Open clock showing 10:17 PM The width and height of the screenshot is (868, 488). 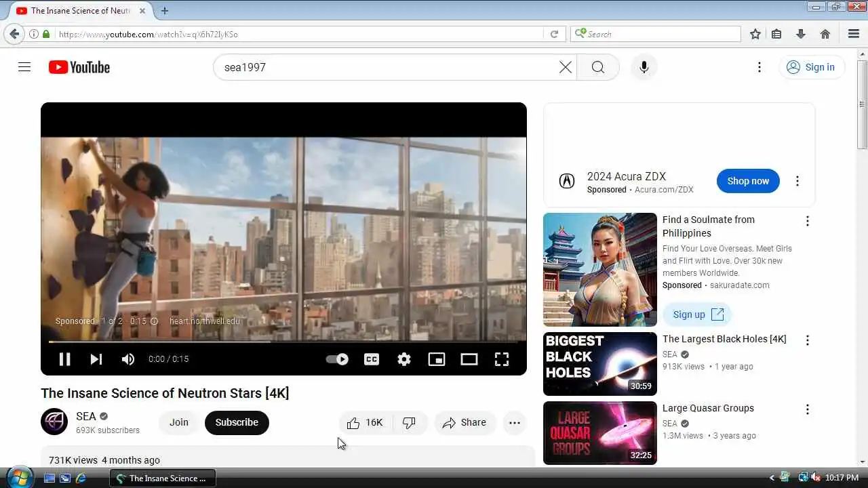click(842, 478)
